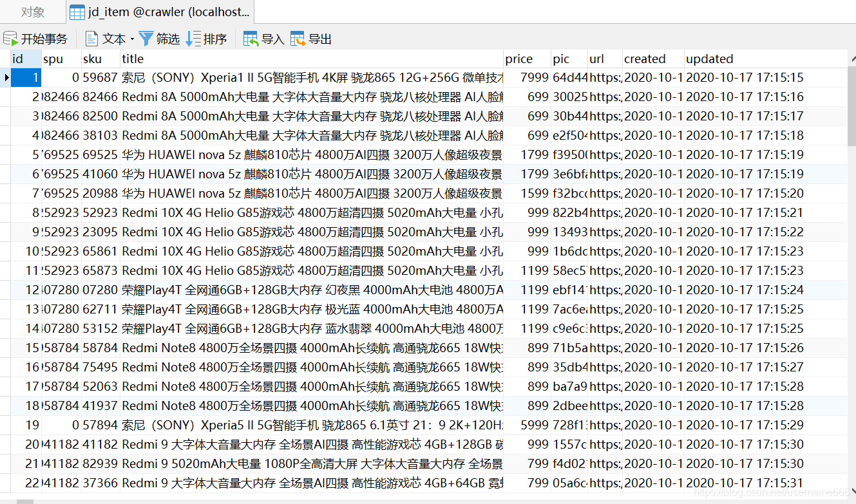Viewport: 856px width, 504px height.
Task: Select the SONY Xperia1 II title cell
Action: [x=312, y=78]
